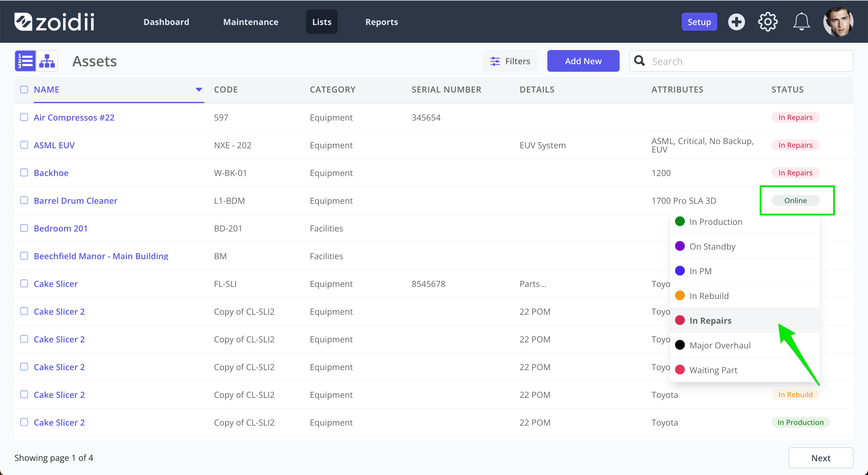The width and height of the screenshot is (868, 475).
Task: Open In Production status badge in last row
Action: [800, 422]
